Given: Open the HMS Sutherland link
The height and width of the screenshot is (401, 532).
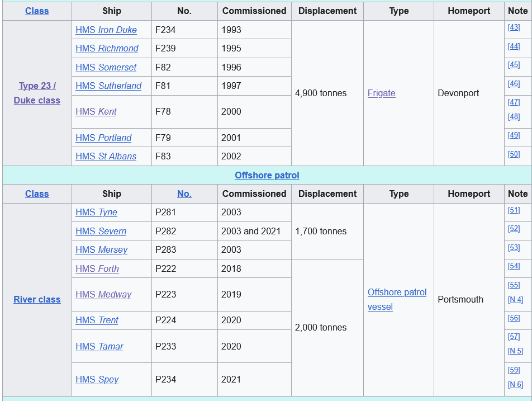Looking at the screenshot, I should [x=108, y=86].
